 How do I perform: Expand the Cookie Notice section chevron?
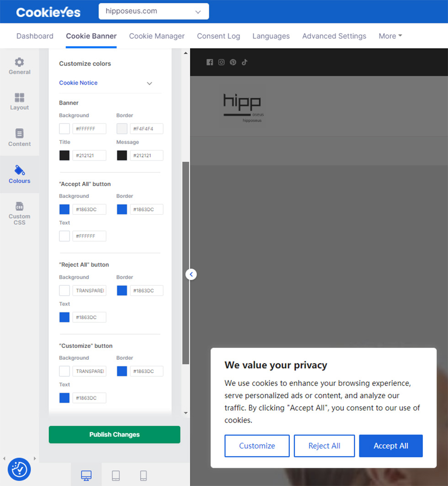click(x=149, y=83)
